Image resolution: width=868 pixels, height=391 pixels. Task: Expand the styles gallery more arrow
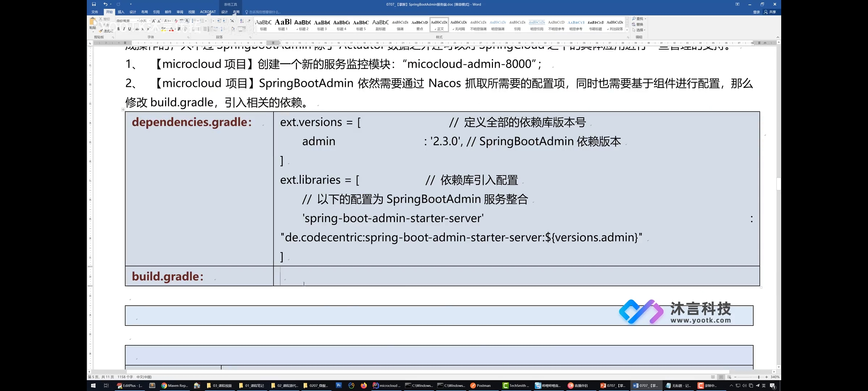point(627,30)
